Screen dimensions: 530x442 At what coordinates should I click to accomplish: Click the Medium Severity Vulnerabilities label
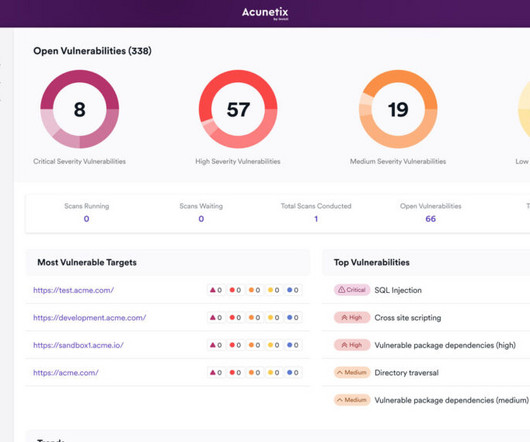click(398, 162)
